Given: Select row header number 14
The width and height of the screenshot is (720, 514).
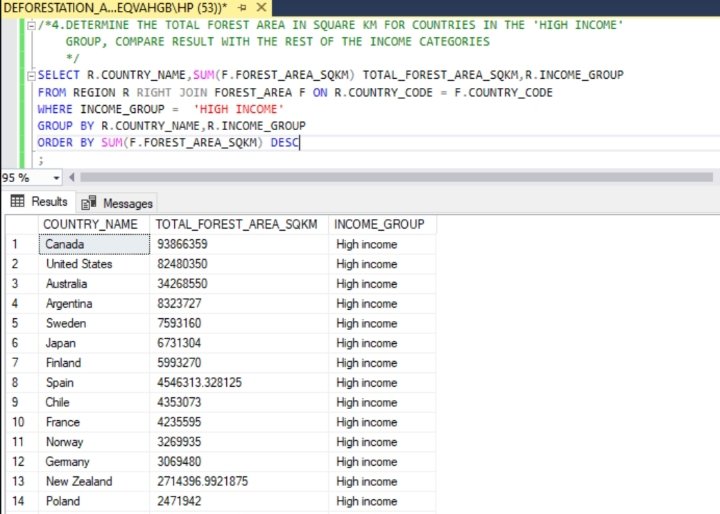Looking at the screenshot, I should tap(22, 501).
